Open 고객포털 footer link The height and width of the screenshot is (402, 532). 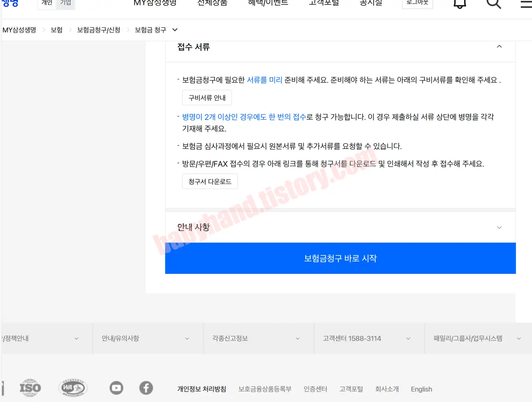351,389
